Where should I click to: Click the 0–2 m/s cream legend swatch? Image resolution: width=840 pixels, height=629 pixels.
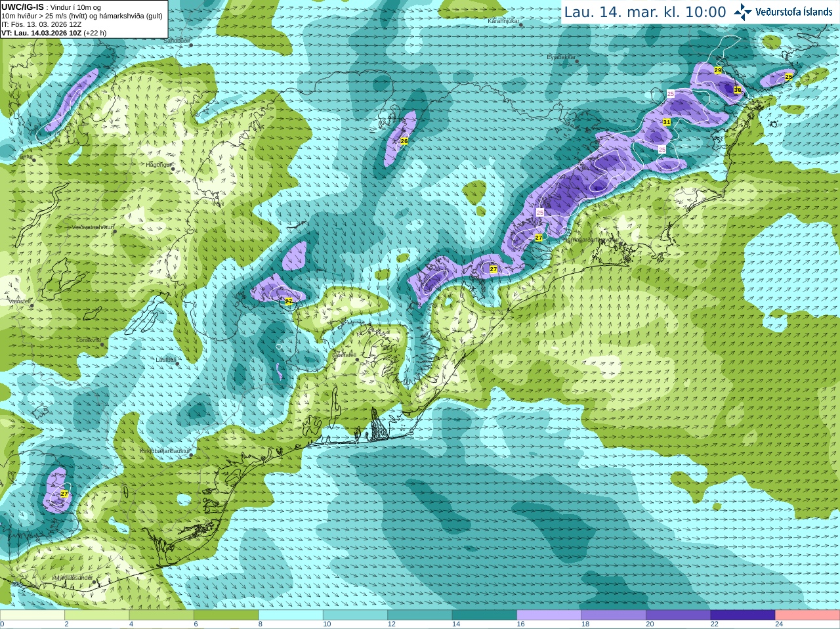(32, 615)
